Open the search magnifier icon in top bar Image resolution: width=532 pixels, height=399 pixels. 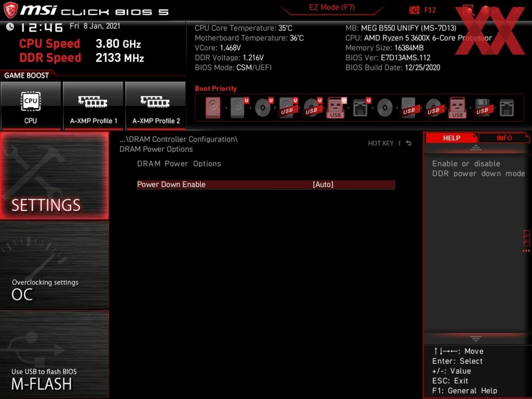[468, 10]
